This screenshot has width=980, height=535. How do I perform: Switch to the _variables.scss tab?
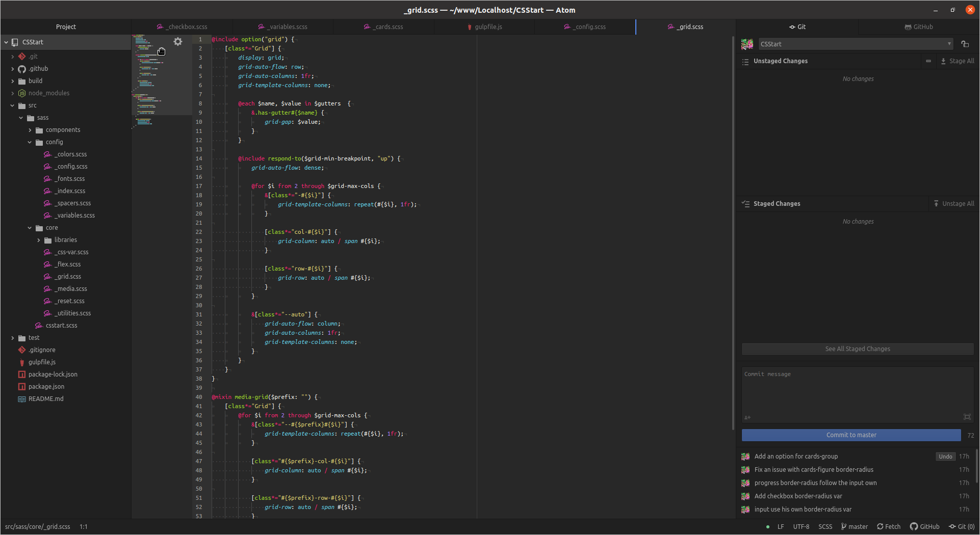tap(283, 27)
